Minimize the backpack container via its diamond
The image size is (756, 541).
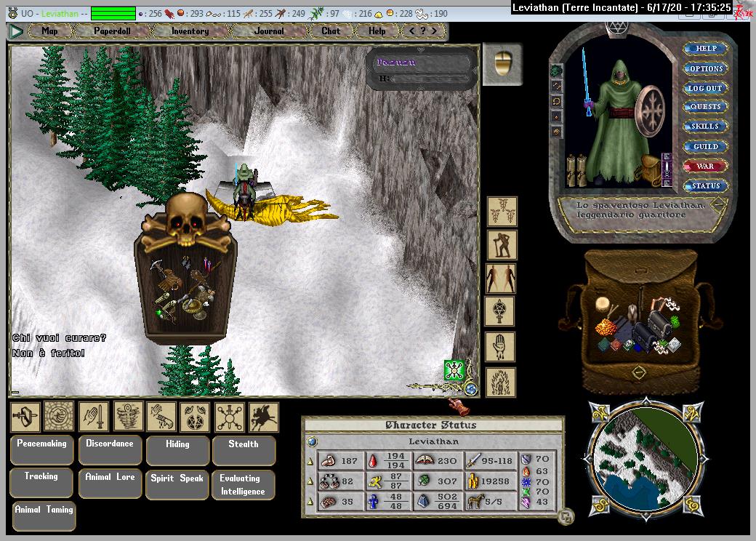(x=639, y=373)
